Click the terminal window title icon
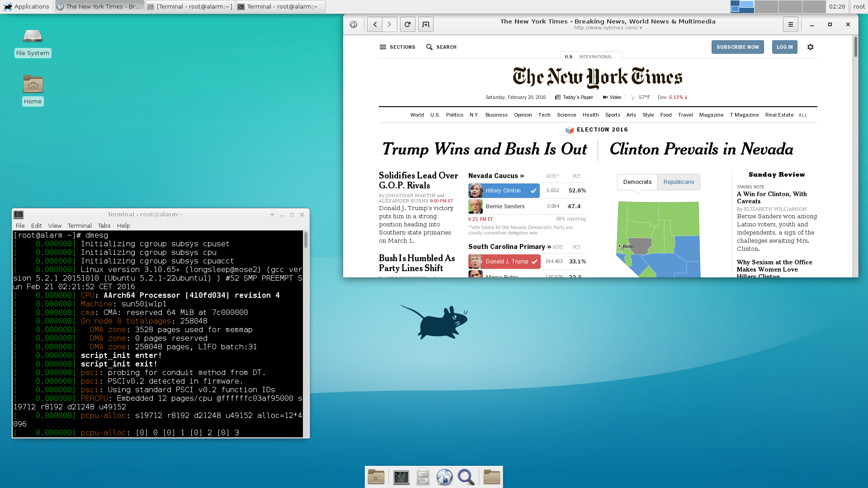The image size is (868, 488). click(19, 215)
